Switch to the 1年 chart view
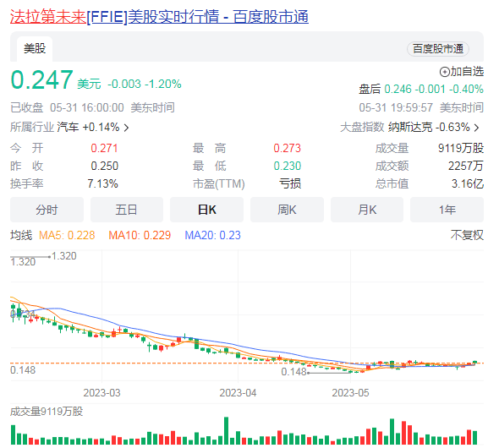 [447, 210]
